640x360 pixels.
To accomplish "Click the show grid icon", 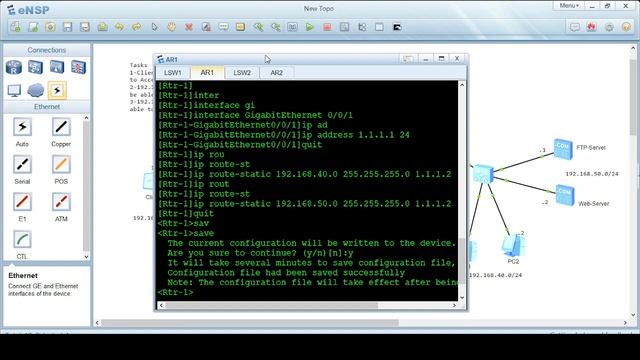I will pos(379,27).
